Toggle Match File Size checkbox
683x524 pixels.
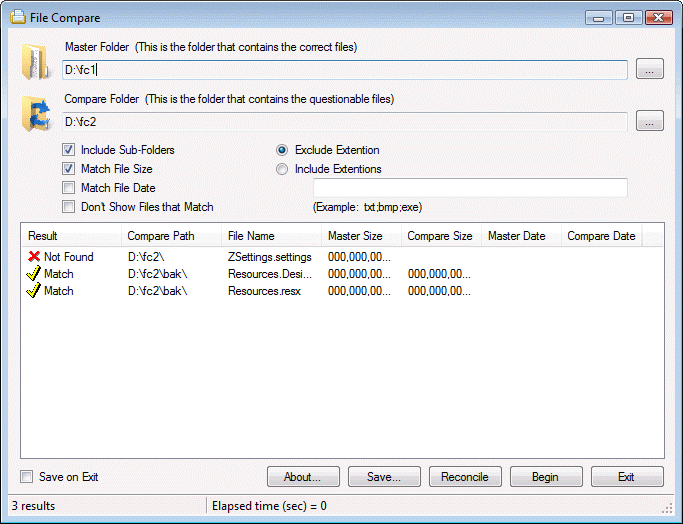pos(68,169)
